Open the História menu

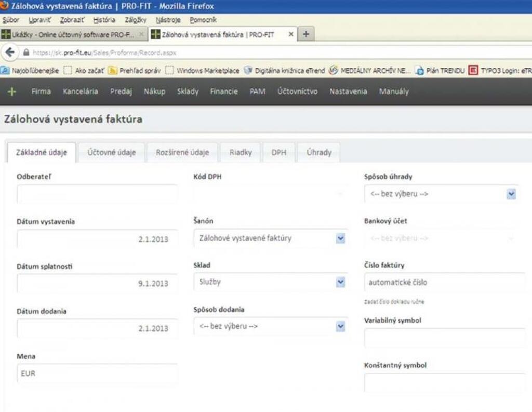104,20
